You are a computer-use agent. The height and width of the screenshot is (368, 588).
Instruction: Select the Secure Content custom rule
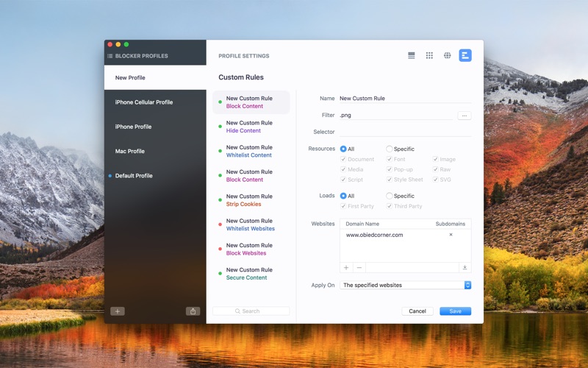click(251, 273)
